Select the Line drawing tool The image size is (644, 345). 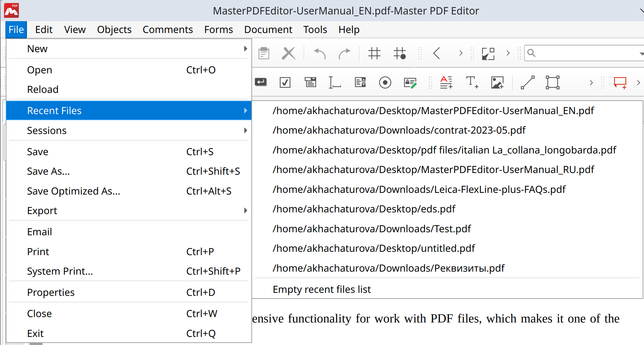click(x=528, y=82)
